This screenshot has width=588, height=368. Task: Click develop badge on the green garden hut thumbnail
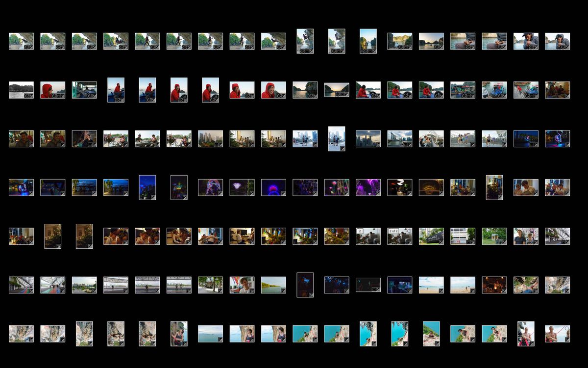(504, 242)
